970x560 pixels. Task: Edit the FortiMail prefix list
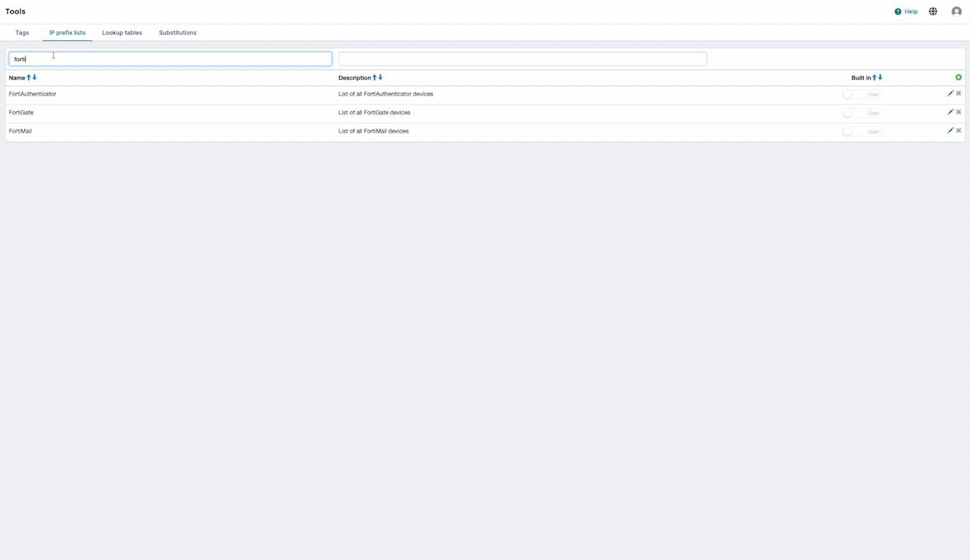[950, 131]
